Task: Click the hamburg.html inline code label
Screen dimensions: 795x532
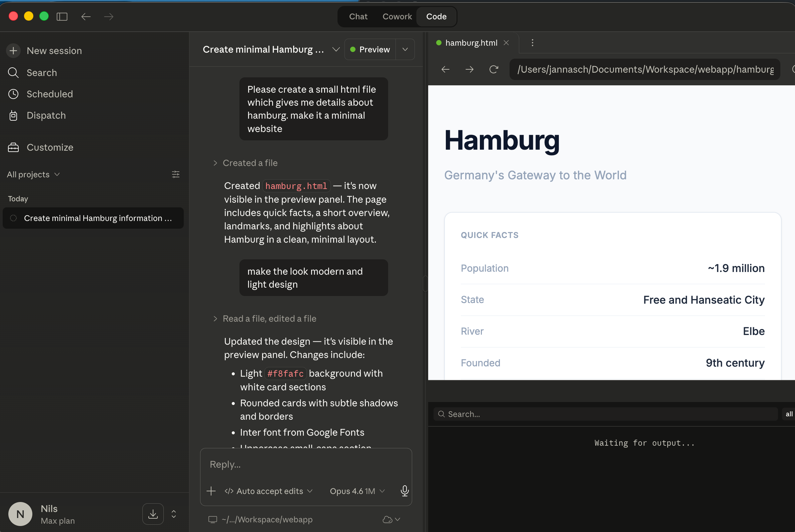Action: 296,186
